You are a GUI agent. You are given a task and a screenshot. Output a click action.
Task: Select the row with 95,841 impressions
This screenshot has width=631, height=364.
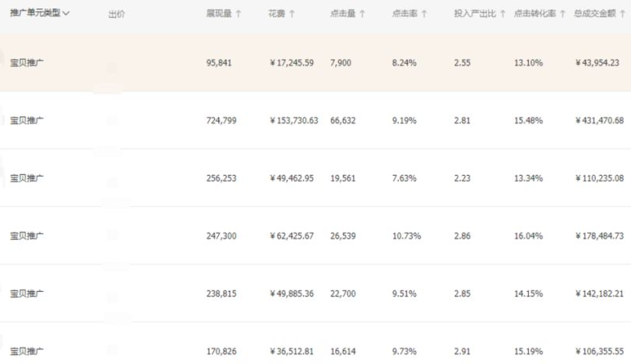coord(221,63)
